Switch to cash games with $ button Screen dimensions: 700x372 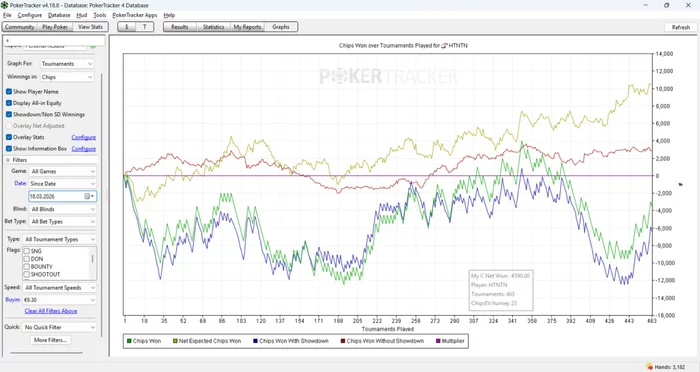127,27
